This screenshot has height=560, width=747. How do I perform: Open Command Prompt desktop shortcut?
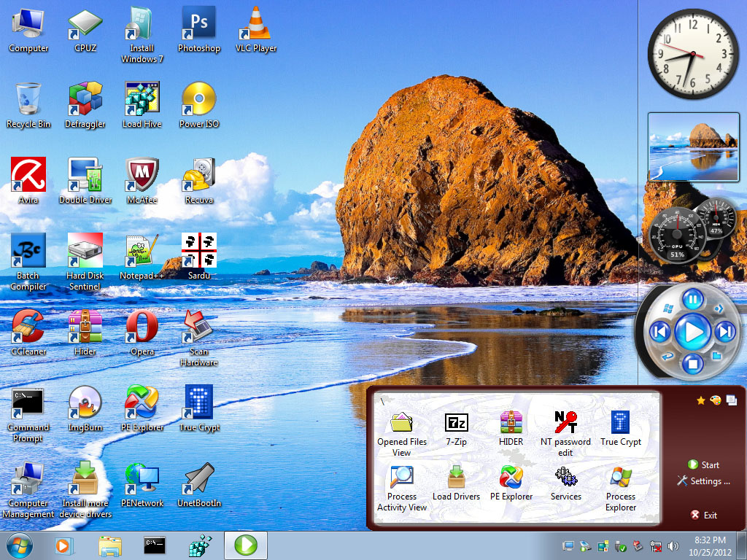28,414
